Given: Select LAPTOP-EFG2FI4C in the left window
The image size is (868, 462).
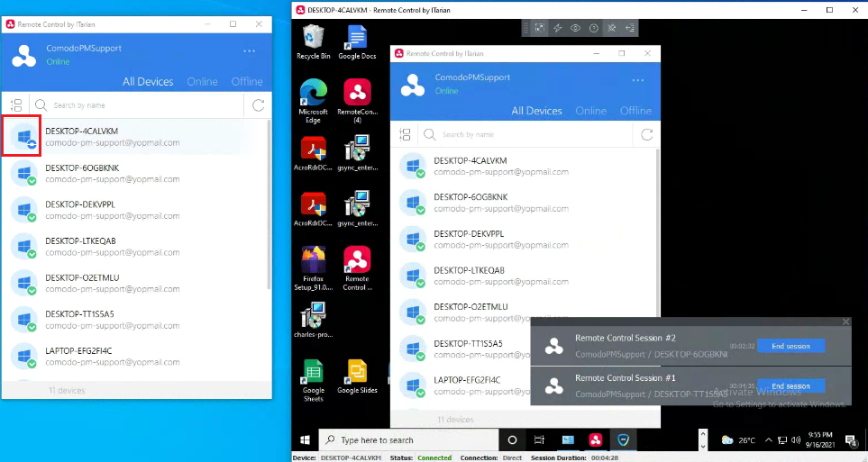Looking at the screenshot, I should [x=135, y=356].
